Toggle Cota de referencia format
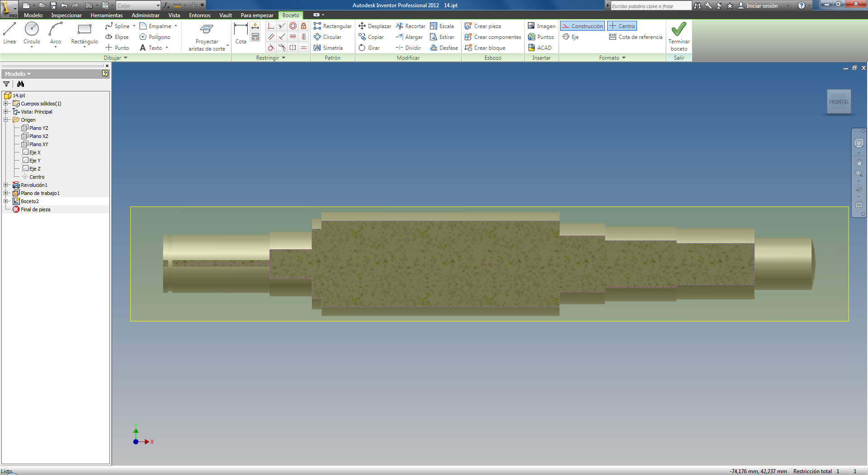The height and width of the screenshot is (475, 868). [636, 37]
